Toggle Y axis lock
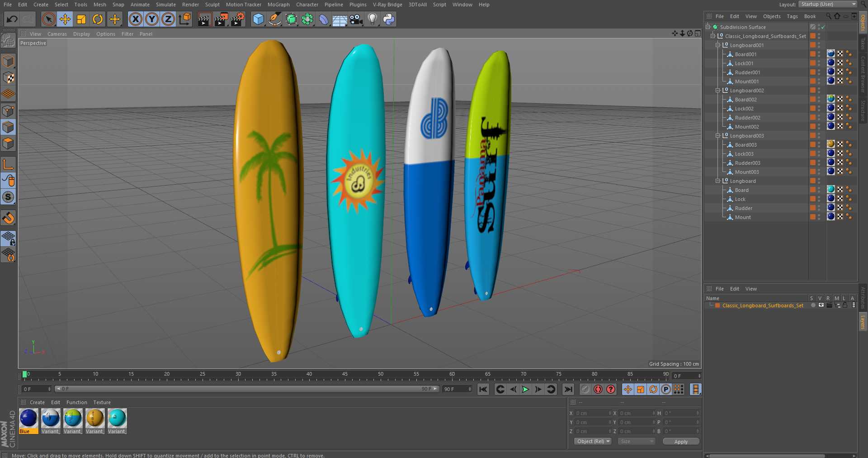 pyautogui.click(x=152, y=19)
